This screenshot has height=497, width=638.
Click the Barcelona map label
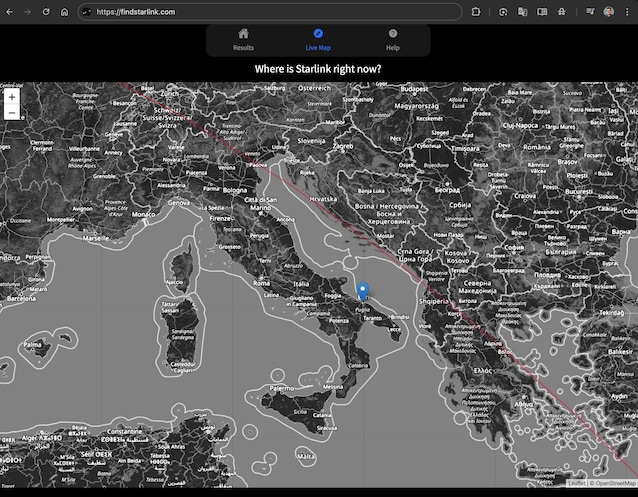point(21,298)
